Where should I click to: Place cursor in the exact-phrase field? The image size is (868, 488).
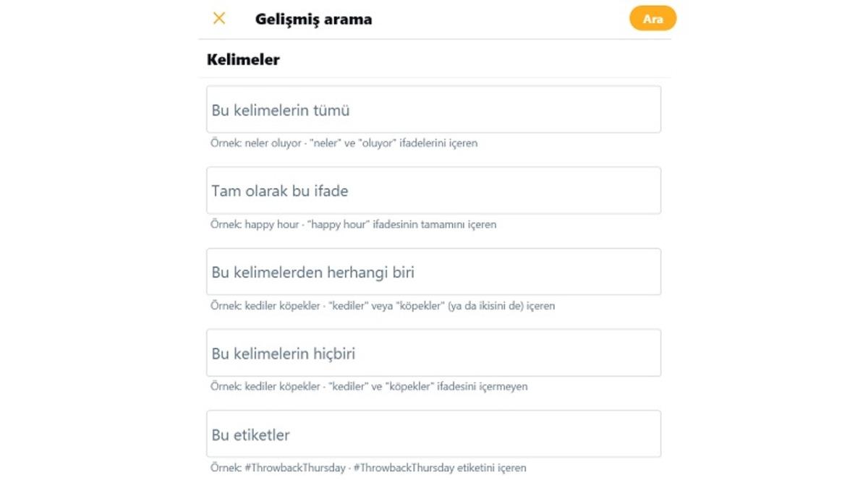click(x=434, y=190)
